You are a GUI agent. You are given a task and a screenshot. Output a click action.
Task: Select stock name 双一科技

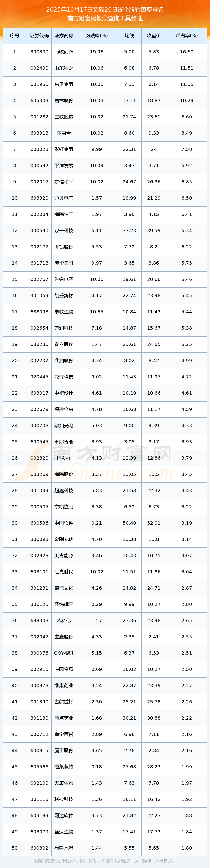[x=64, y=230]
